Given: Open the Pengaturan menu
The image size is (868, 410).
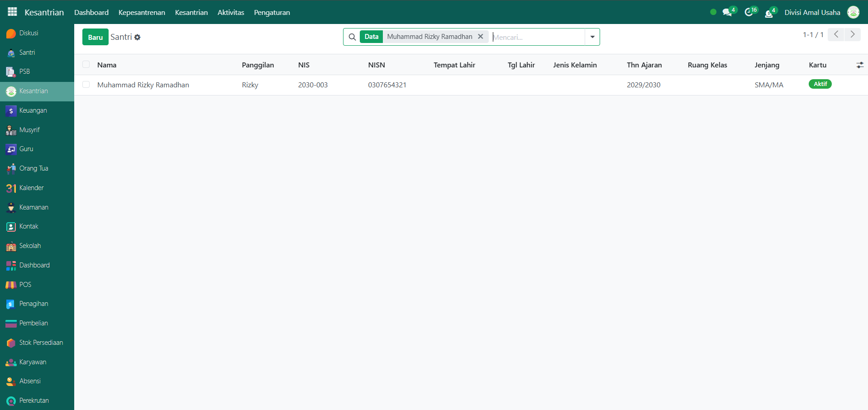Looking at the screenshot, I should coord(272,13).
